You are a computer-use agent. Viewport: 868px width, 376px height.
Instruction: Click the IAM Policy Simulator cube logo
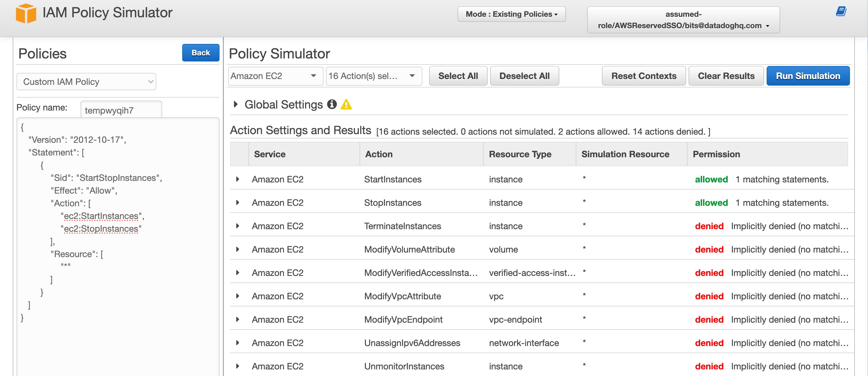26,13
